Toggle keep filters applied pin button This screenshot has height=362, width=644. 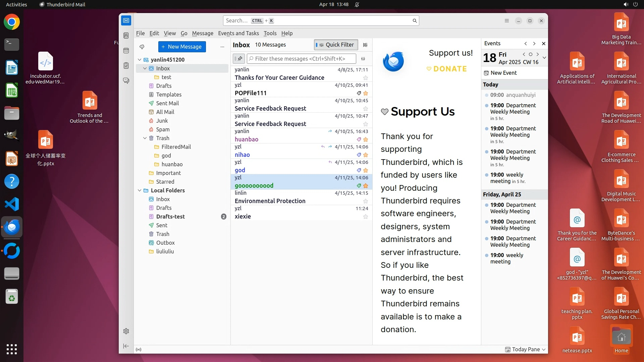coord(239,59)
